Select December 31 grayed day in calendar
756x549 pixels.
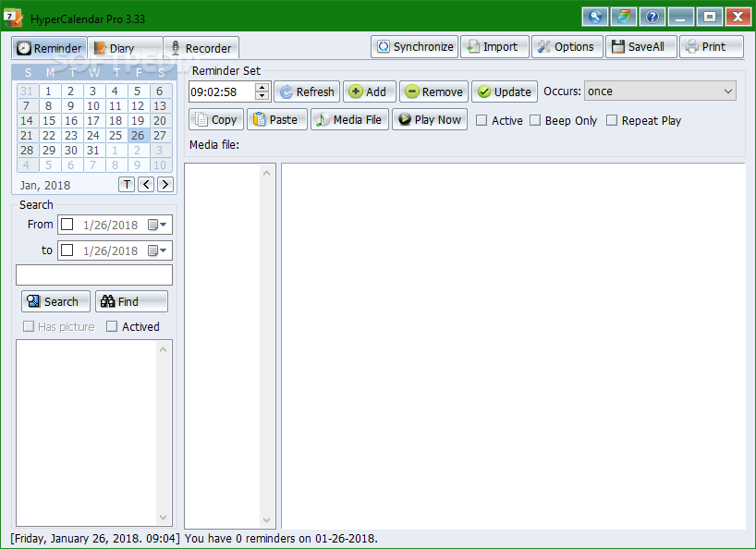point(27,91)
